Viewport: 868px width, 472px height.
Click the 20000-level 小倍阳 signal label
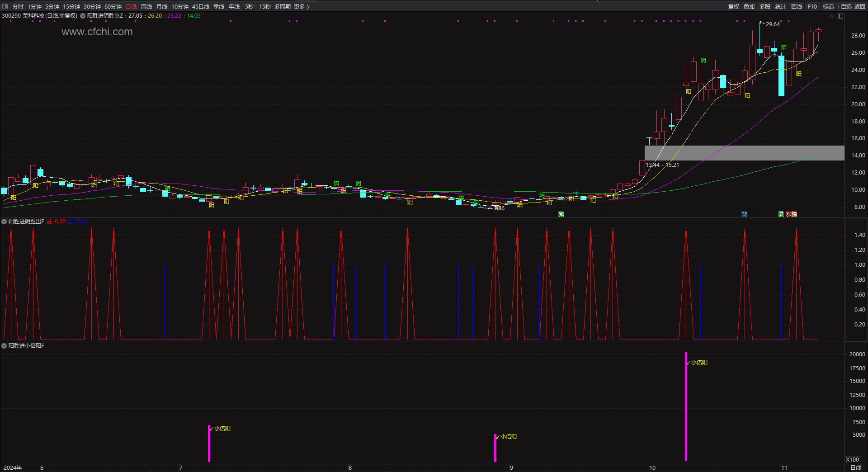[699, 363]
